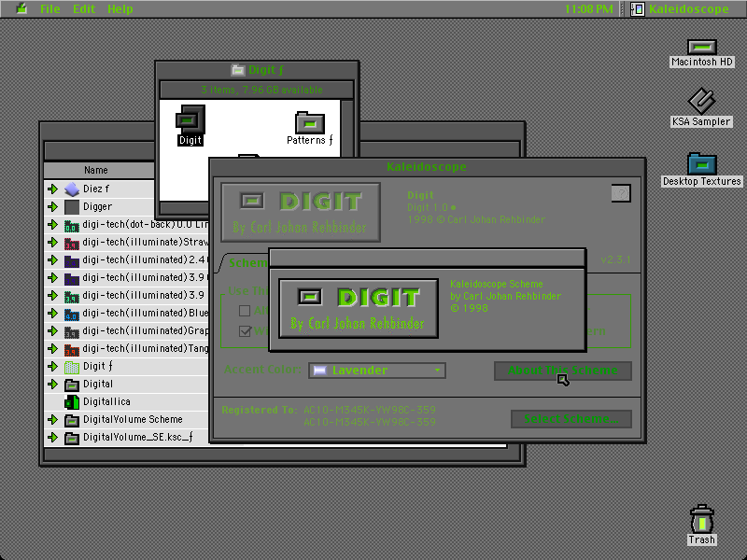747x560 pixels.
Task: Select the digi-tech(illuminated)Tang folder icon
Action: click(72, 349)
